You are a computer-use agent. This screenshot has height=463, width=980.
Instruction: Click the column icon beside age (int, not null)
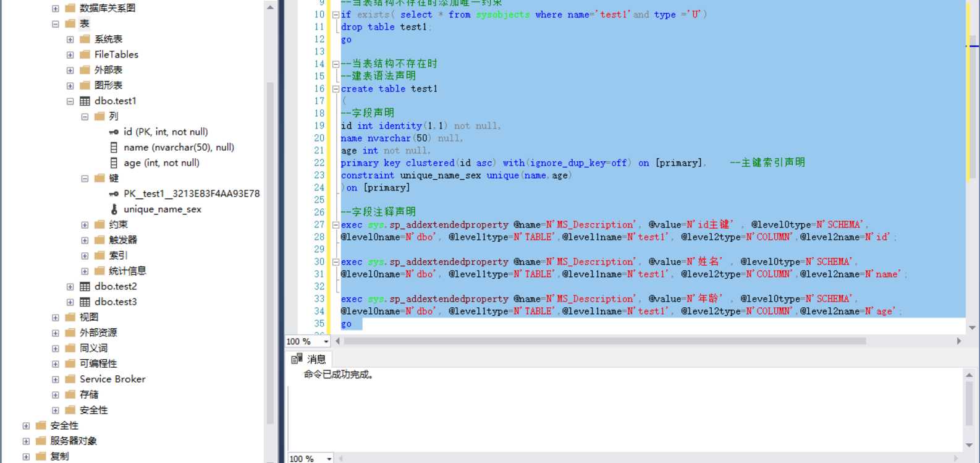tap(114, 163)
